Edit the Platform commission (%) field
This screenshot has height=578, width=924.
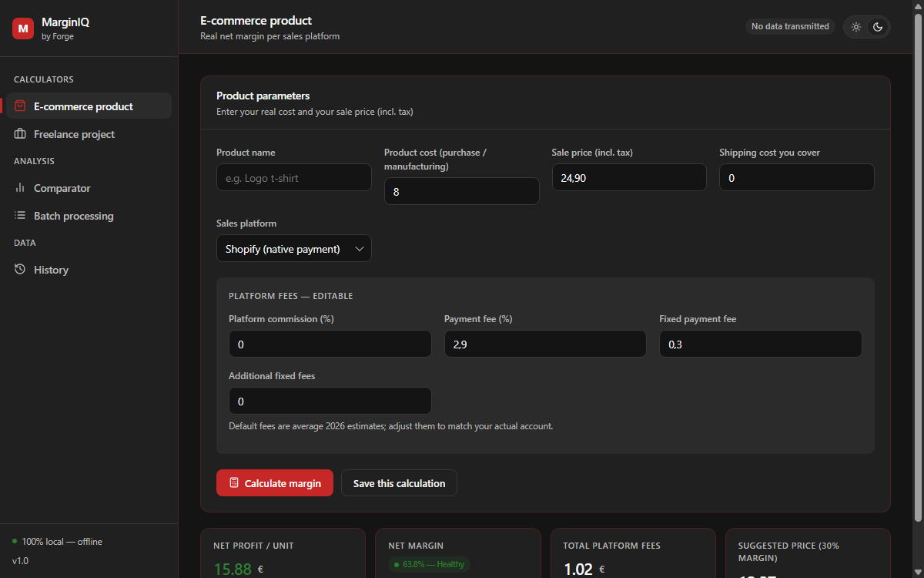point(330,344)
